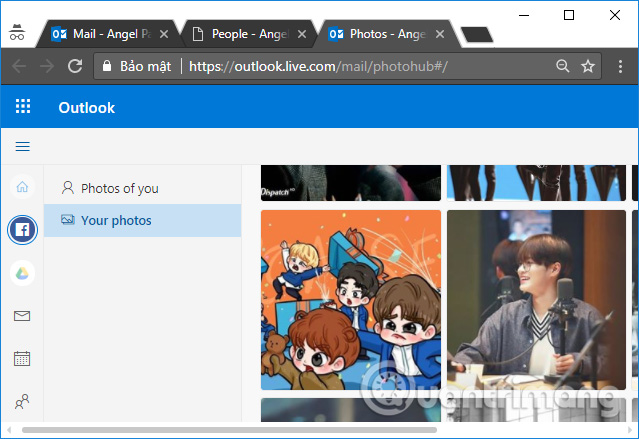Close the Mail tab

[x=164, y=34]
